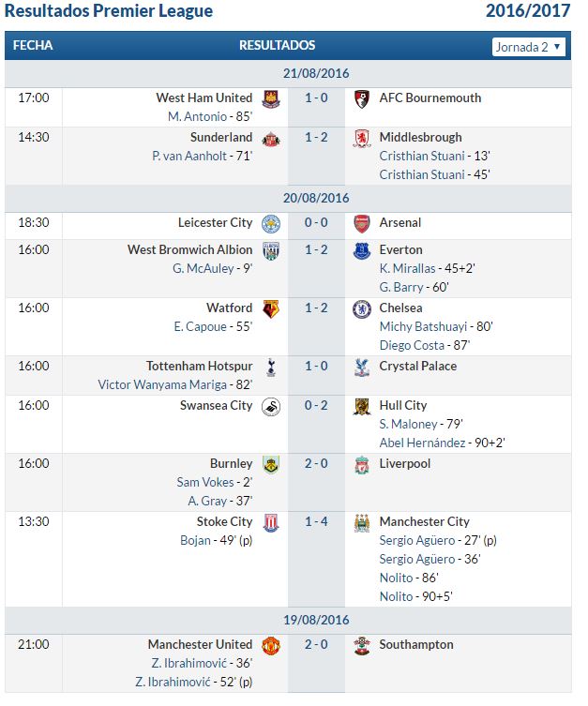
Task: Click the Stoke City 1 - 4 score
Action: (x=316, y=521)
